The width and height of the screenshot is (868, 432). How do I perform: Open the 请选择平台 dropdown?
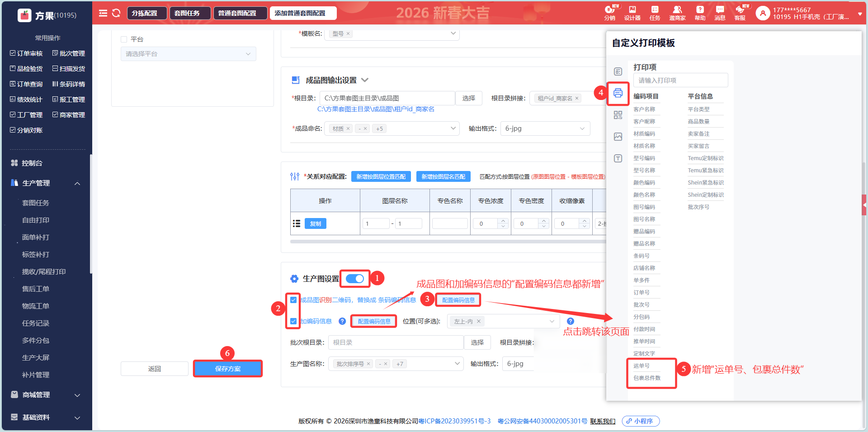click(188, 54)
